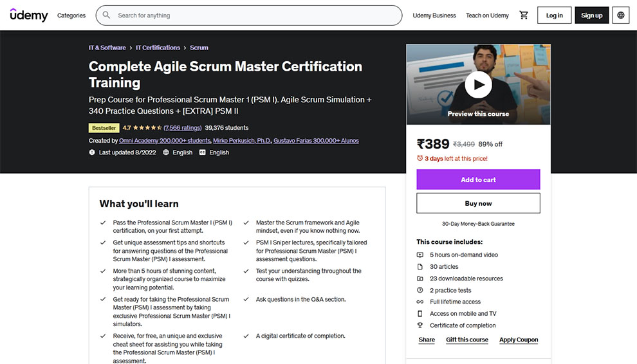Click the language globe icon beside English
This screenshot has height=364, width=637.
point(166,152)
